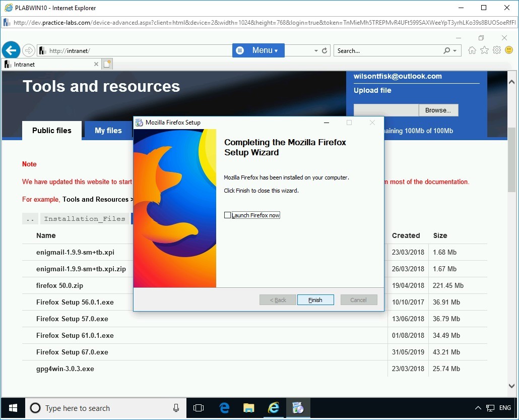Open Task View from the taskbar

(199, 408)
